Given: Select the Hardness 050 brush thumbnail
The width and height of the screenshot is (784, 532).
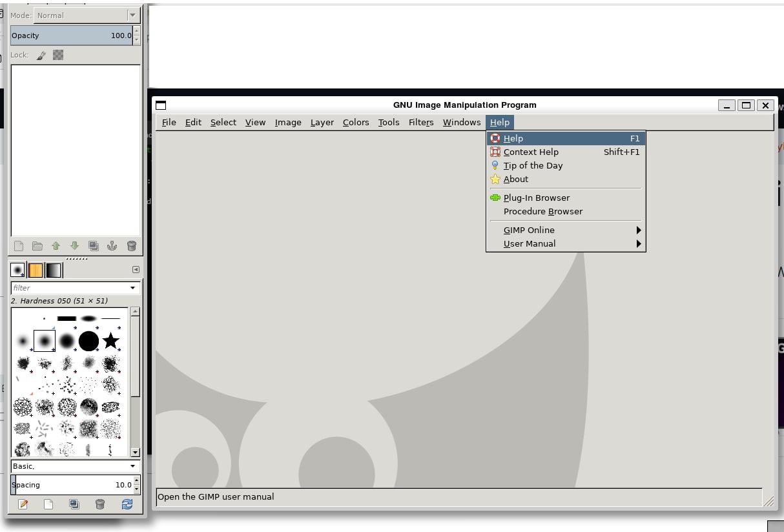Looking at the screenshot, I should 45,341.
